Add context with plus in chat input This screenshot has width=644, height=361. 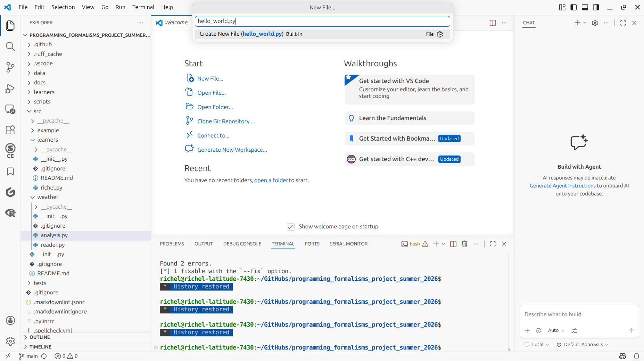coord(527,330)
